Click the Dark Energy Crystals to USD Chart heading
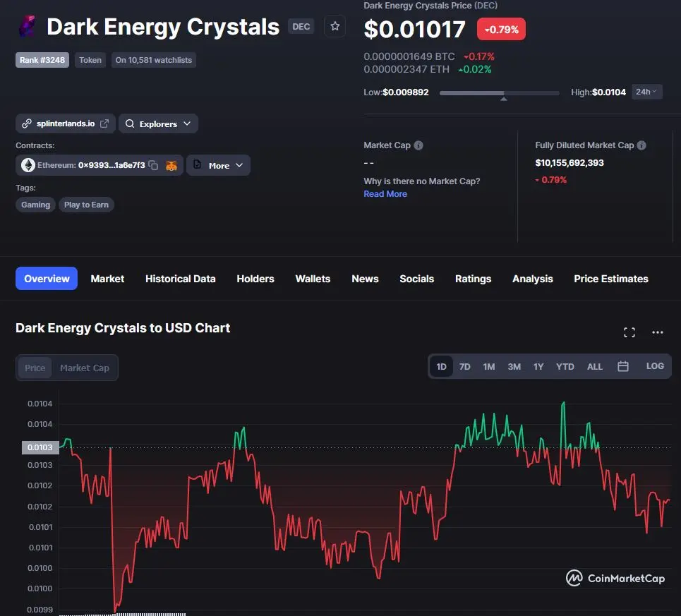 tap(123, 327)
